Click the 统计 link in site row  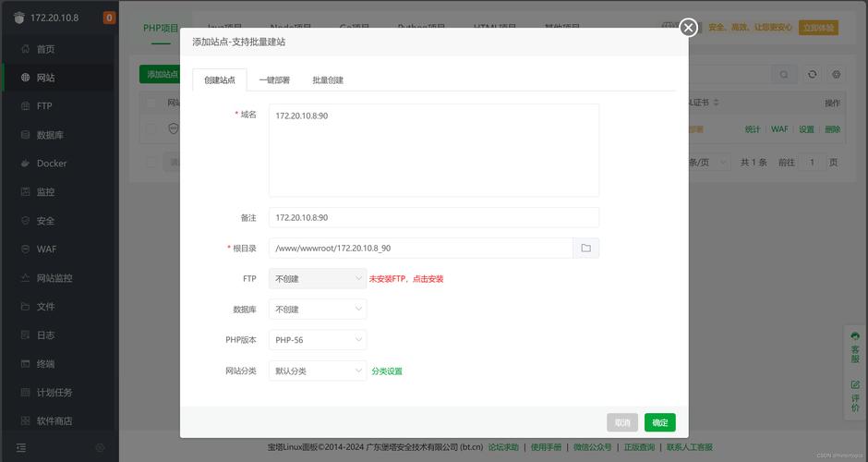753,129
